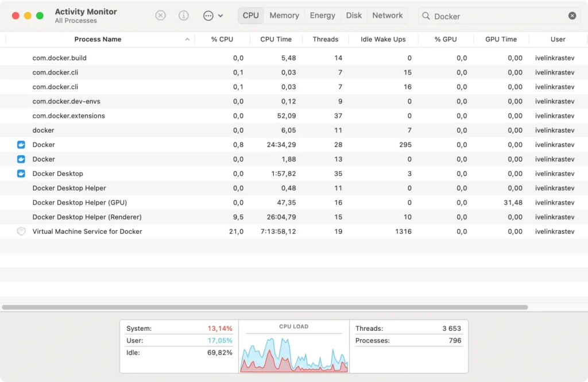The height and width of the screenshot is (382, 588).
Task: Select the Docker Desktop Helper row
Action: coord(294,188)
